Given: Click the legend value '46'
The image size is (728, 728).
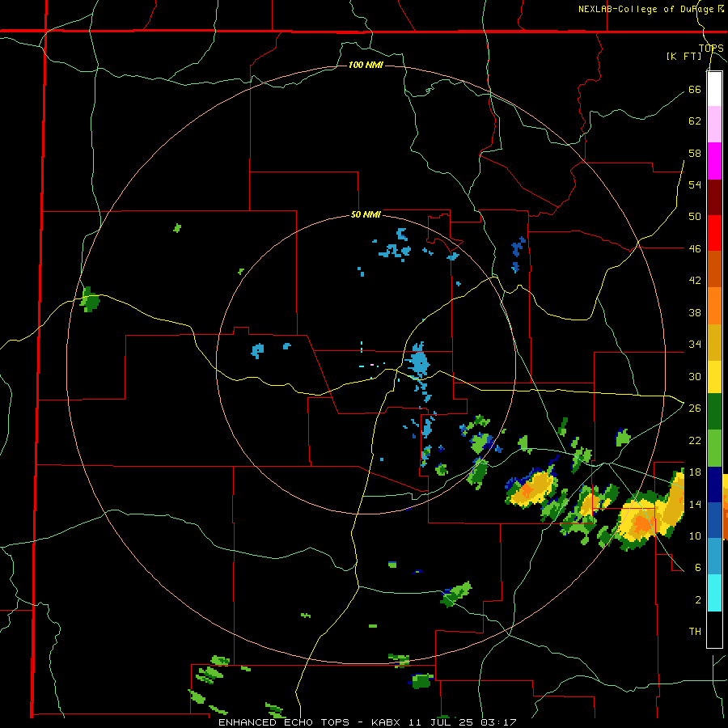Looking at the screenshot, I should 695,249.
